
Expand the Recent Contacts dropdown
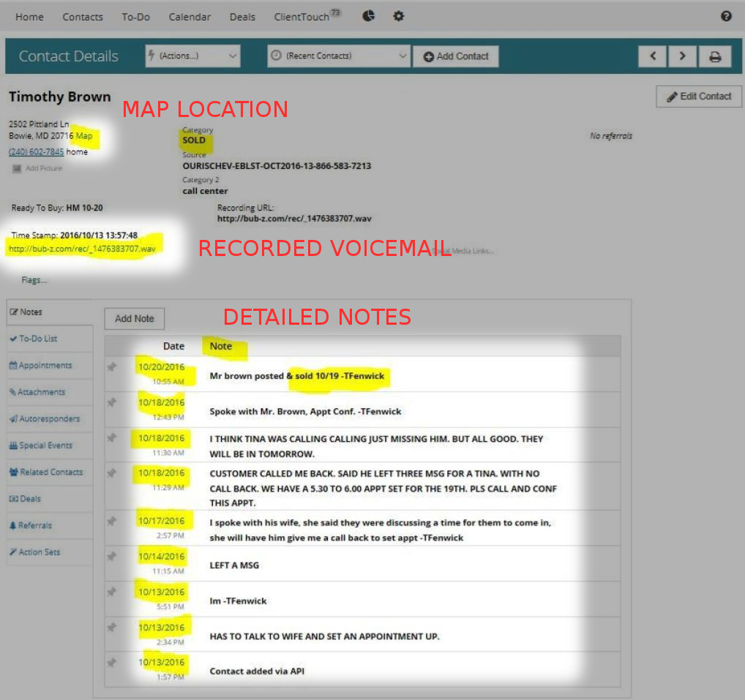click(x=338, y=56)
